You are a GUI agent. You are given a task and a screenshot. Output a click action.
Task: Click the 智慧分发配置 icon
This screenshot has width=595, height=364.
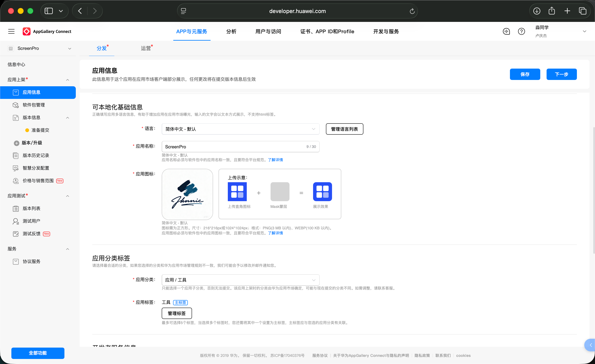16,168
